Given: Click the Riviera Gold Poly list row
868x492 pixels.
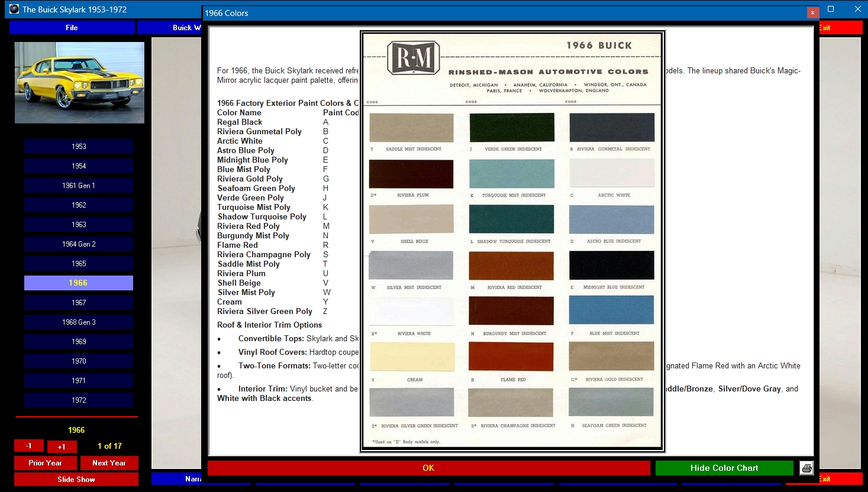Looking at the screenshot, I should [273, 179].
